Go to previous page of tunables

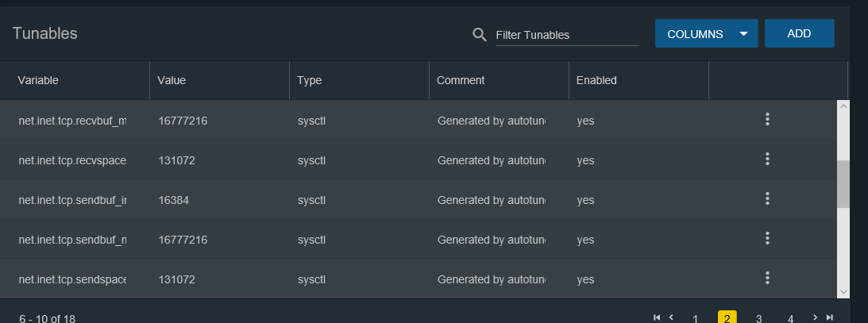point(671,317)
